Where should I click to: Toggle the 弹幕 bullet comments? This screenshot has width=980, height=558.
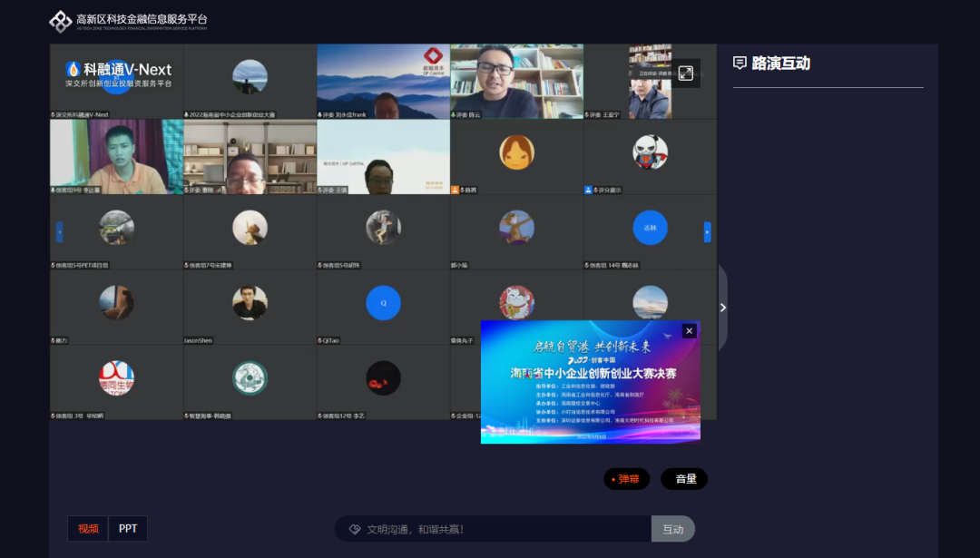(627, 479)
